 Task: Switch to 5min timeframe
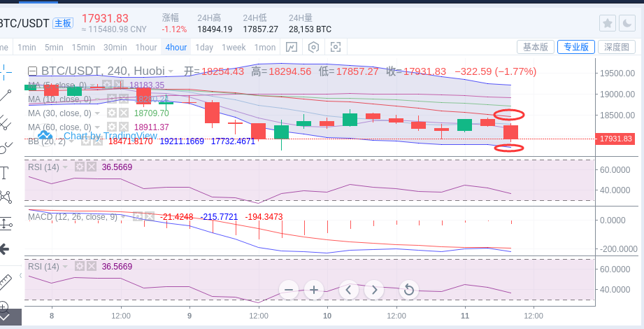point(54,48)
